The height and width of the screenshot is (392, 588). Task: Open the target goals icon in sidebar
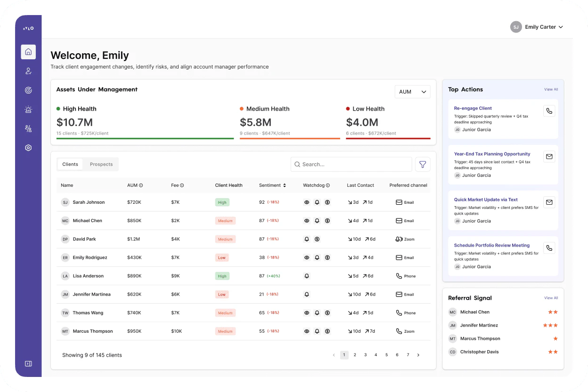coord(28,90)
